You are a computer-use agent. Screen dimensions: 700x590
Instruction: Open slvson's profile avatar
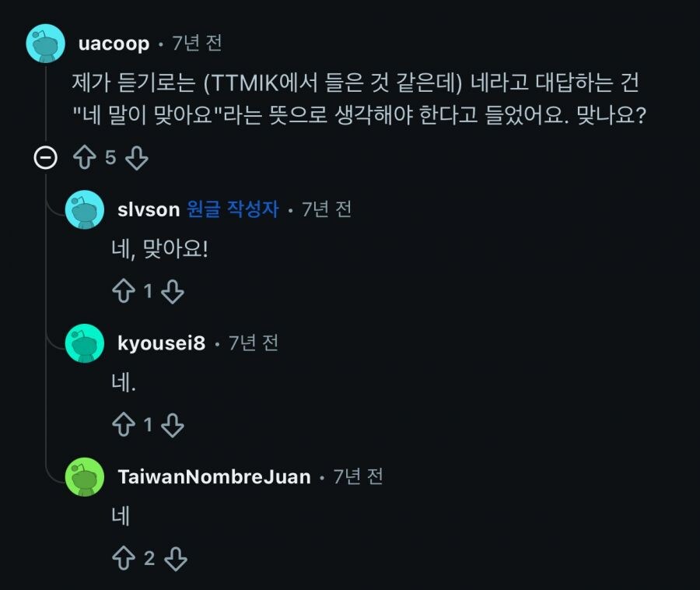click(83, 209)
